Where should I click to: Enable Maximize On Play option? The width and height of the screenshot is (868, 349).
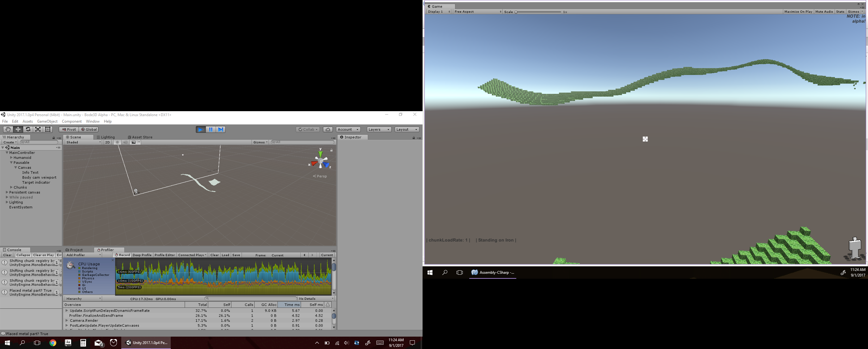(x=798, y=12)
